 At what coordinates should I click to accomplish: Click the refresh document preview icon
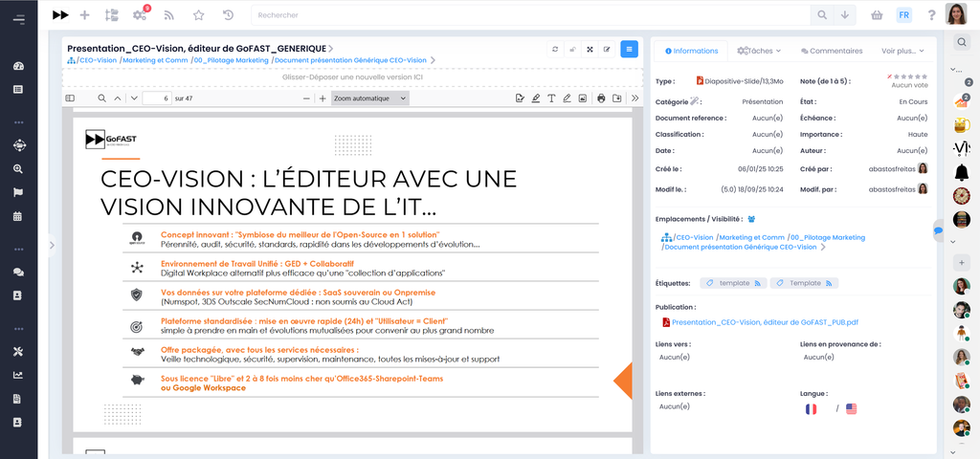click(555, 49)
